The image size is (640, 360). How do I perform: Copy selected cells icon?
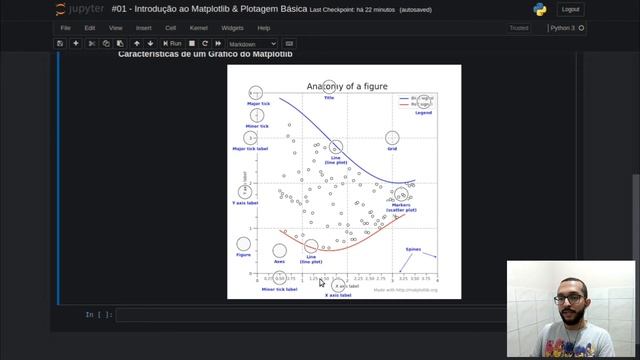coord(106,44)
